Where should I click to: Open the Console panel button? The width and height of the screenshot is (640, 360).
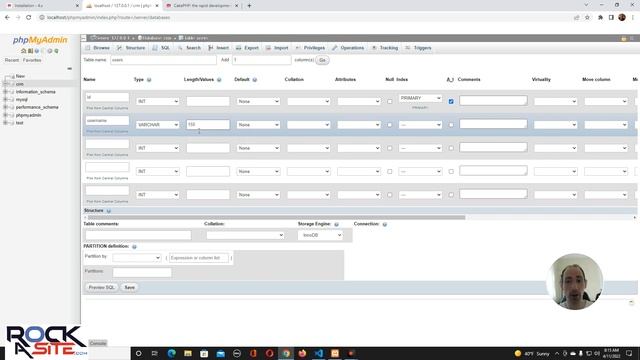tap(98, 343)
